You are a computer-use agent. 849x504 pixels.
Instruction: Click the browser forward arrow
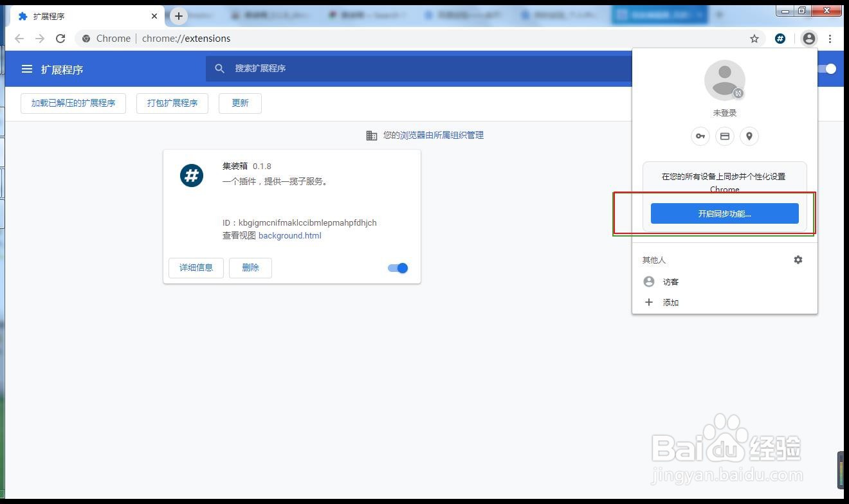(x=40, y=39)
